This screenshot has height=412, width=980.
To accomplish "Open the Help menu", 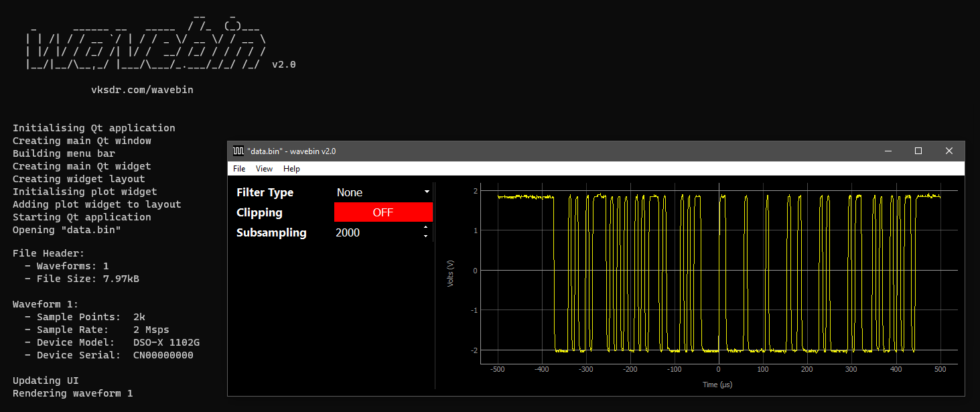I will [291, 169].
